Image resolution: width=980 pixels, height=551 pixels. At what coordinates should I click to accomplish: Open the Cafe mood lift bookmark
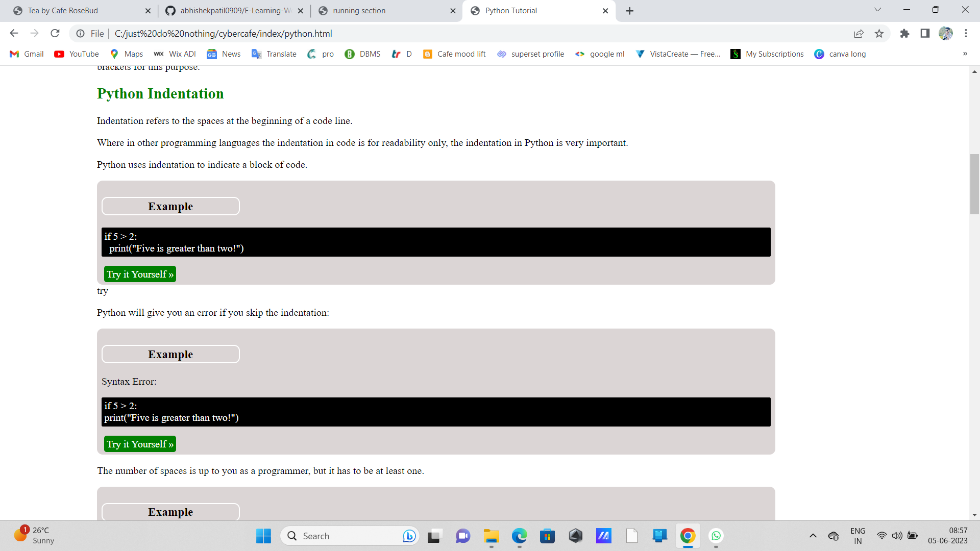click(454, 54)
